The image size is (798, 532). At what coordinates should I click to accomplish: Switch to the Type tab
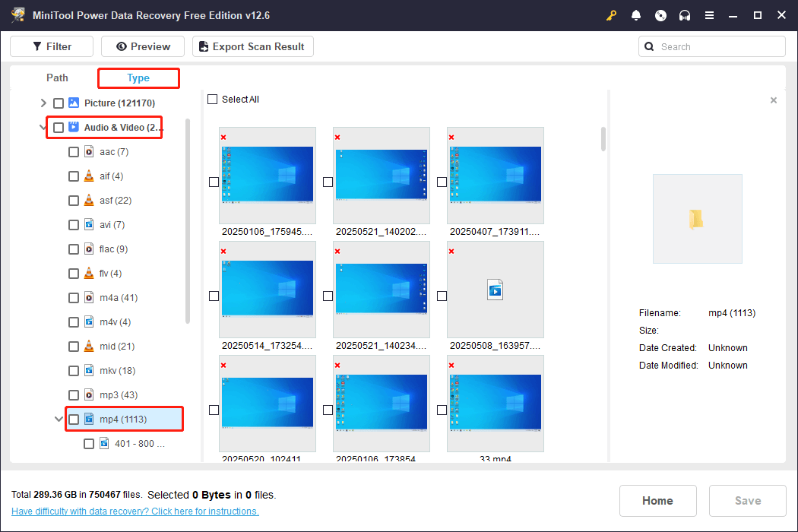[138, 78]
